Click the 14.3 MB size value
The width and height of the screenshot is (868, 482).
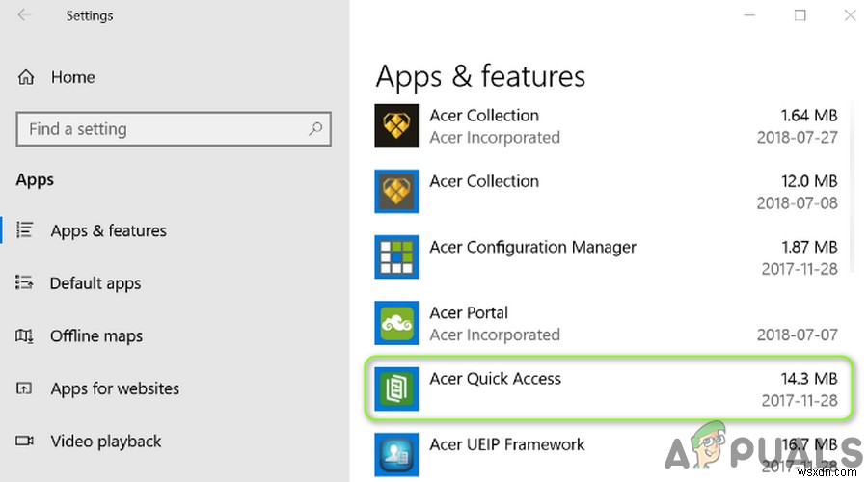pyautogui.click(x=809, y=379)
